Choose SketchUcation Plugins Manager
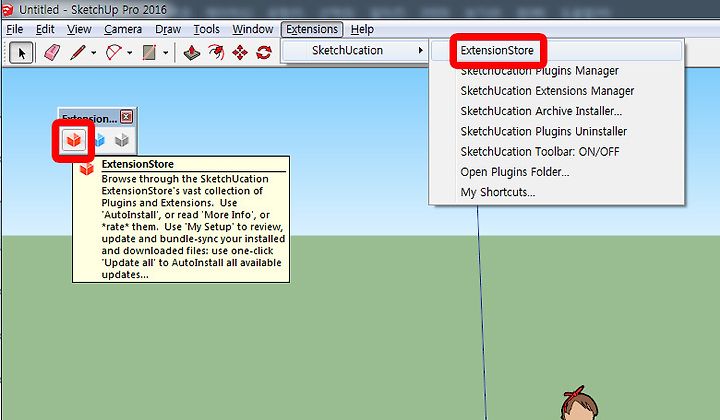This screenshot has height=420, width=720. click(x=557, y=71)
